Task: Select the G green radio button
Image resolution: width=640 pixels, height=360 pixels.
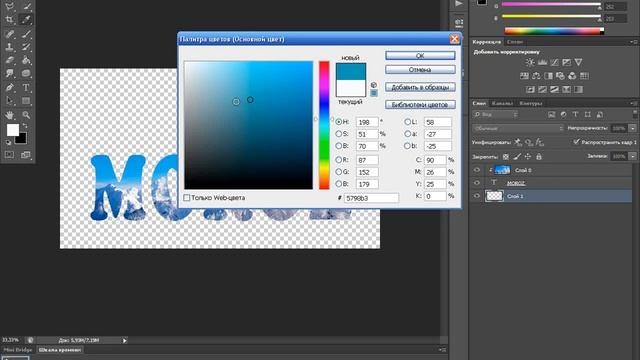Action: (338, 172)
